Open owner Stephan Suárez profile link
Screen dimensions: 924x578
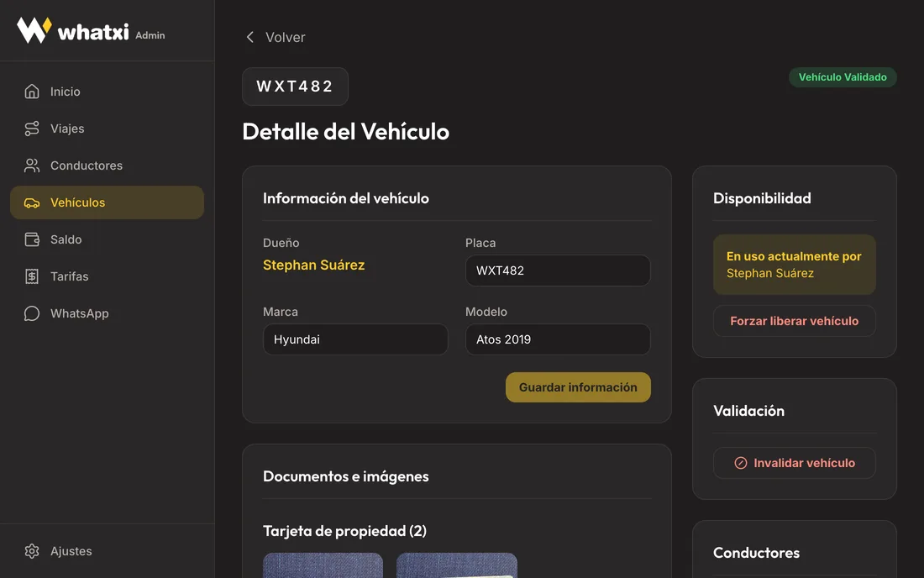click(313, 265)
